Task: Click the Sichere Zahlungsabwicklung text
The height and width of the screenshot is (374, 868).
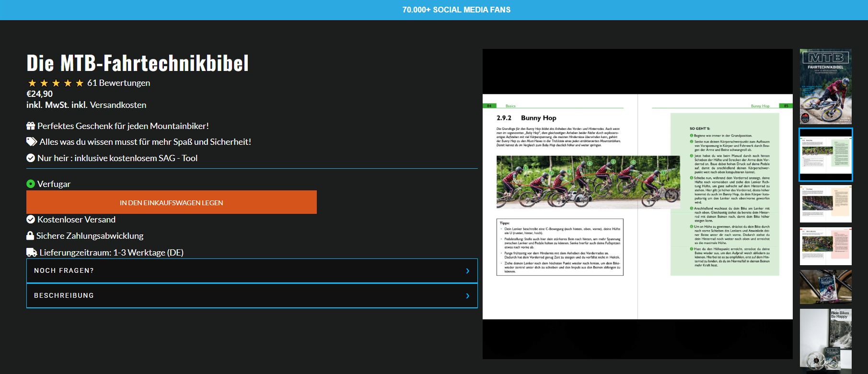Action: (90, 236)
